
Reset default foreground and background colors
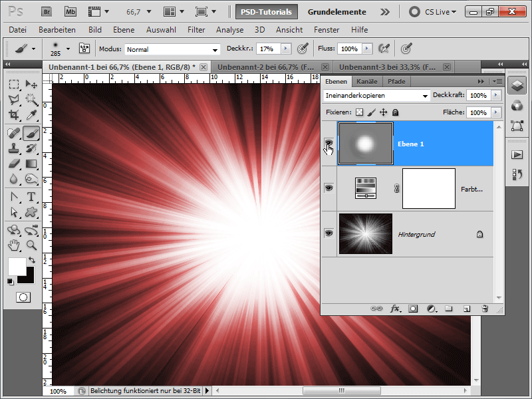click(x=11, y=281)
